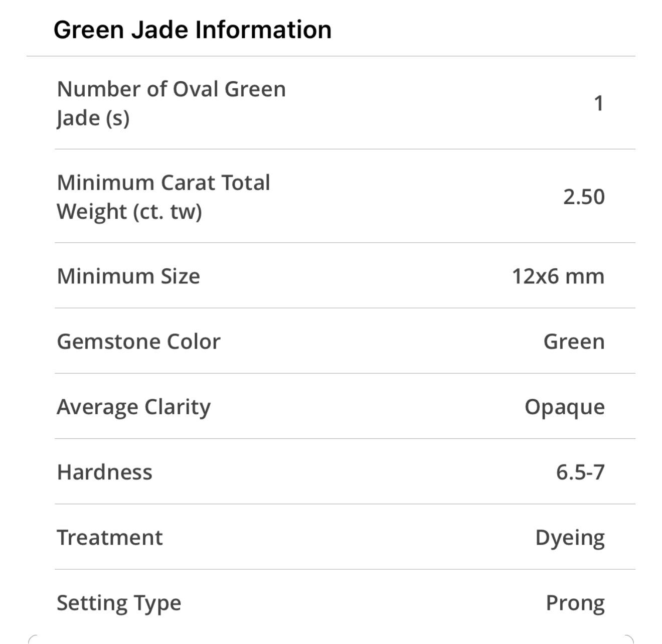Screen dimensions: 662x644
Task: Click the Green Jade Information heading
Action: (192, 30)
